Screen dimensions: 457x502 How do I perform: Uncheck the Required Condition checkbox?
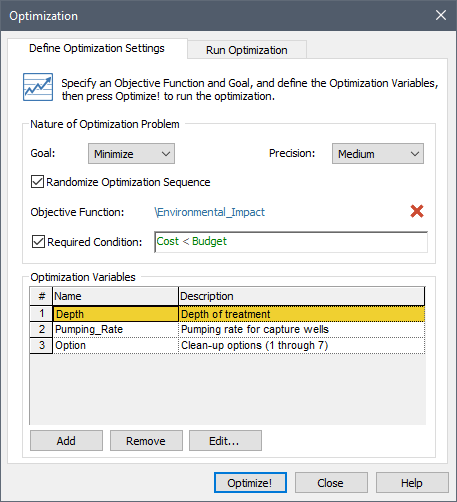(x=38, y=242)
